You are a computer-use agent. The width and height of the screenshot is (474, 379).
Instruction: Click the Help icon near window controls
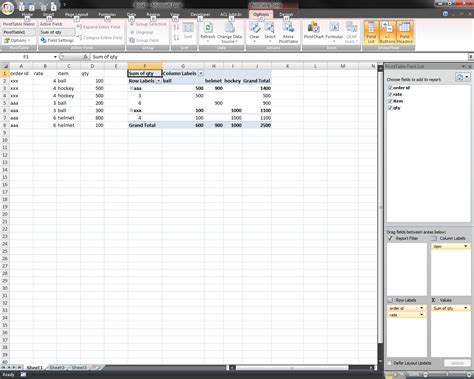click(445, 14)
